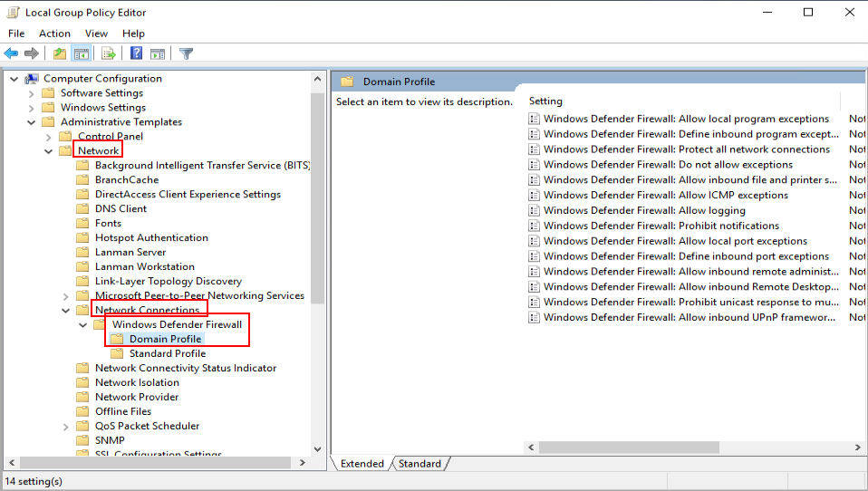Collapse the Administrative Templates node
868x491 pixels.
coord(32,121)
